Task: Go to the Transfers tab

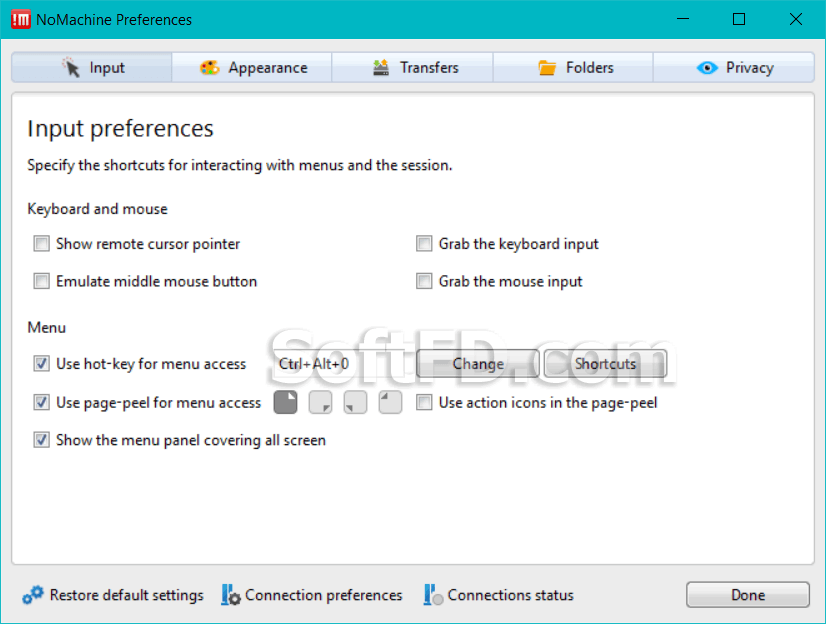Action: click(x=412, y=67)
